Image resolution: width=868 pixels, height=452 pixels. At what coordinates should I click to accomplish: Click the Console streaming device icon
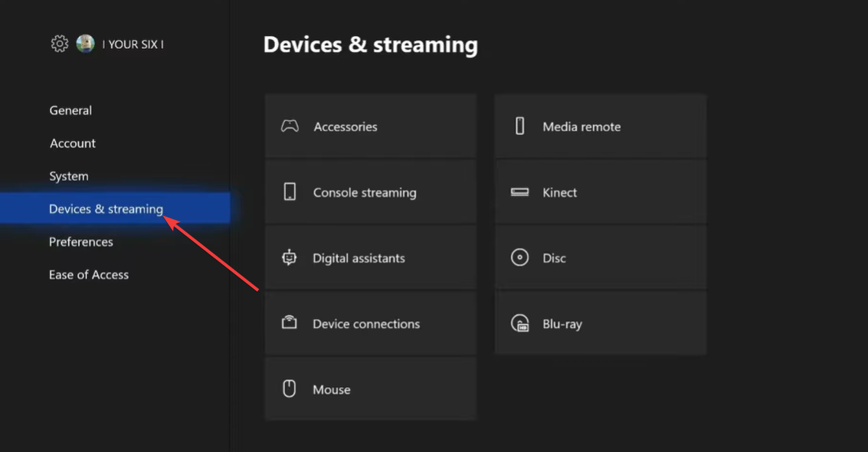(290, 192)
